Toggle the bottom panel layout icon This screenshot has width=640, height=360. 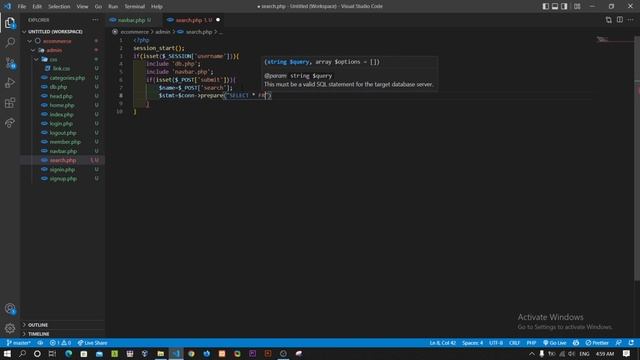pyautogui.click(x=555, y=6)
